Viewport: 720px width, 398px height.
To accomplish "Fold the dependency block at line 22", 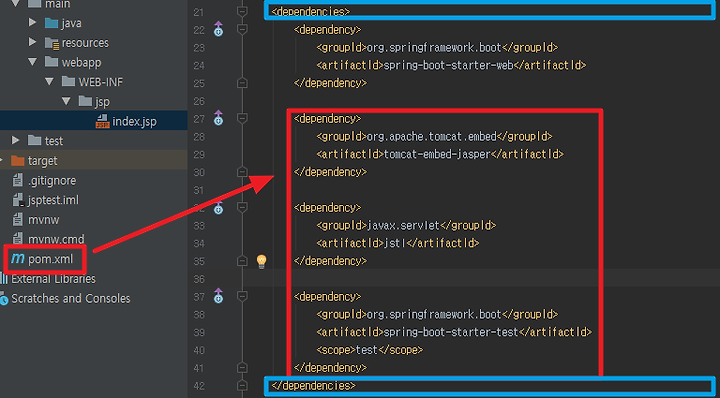I will click(242, 29).
